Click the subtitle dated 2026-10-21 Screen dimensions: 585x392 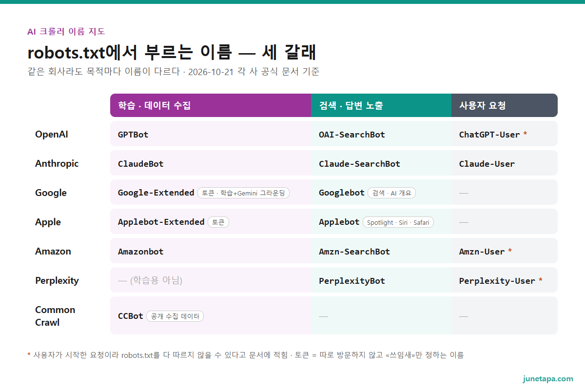[x=174, y=72]
